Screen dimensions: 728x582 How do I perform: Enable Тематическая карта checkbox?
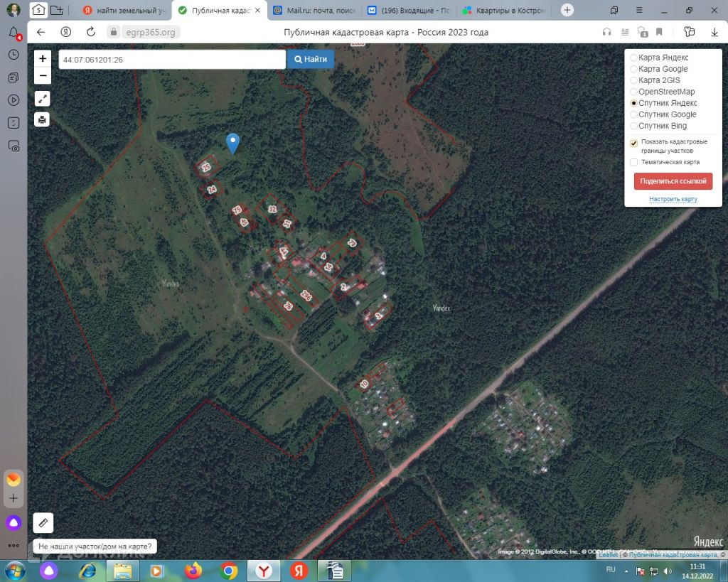[633, 162]
